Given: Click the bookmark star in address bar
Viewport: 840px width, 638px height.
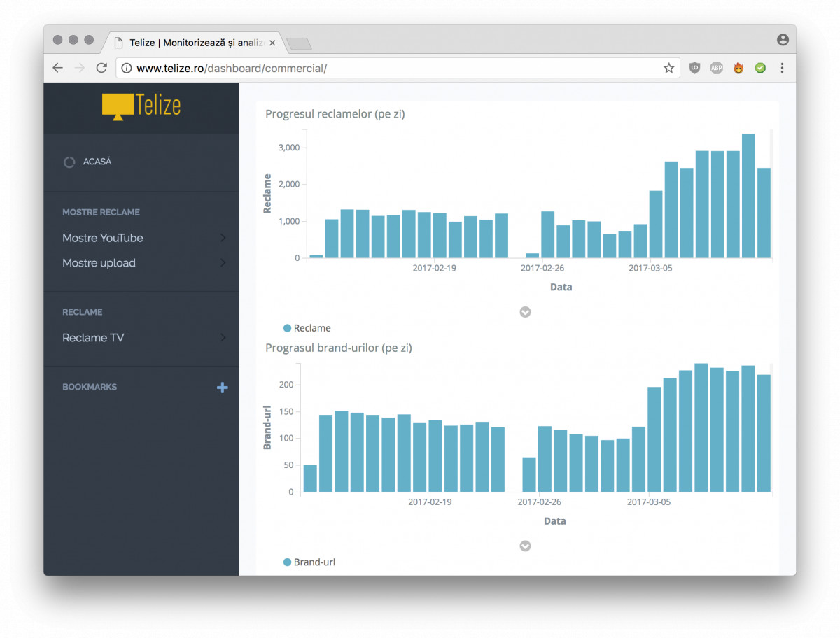Looking at the screenshot, I should pyautogui.click(x=668, y=68).
